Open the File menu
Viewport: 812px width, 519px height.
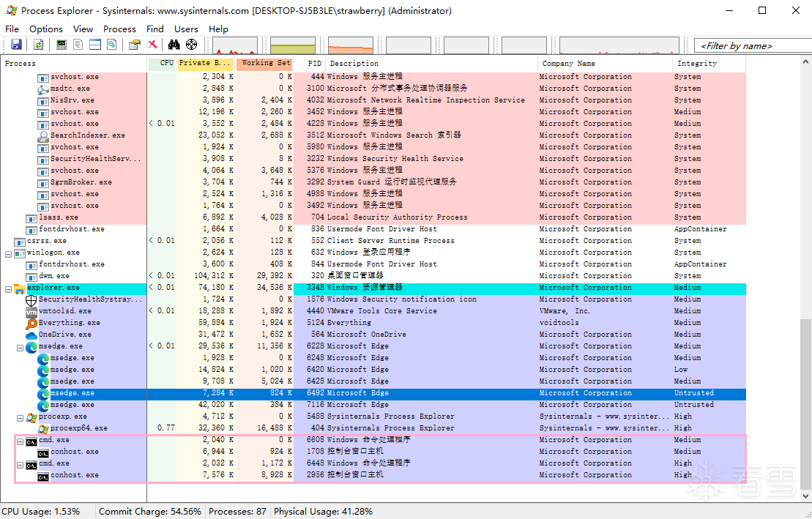[x=12, y=29]
